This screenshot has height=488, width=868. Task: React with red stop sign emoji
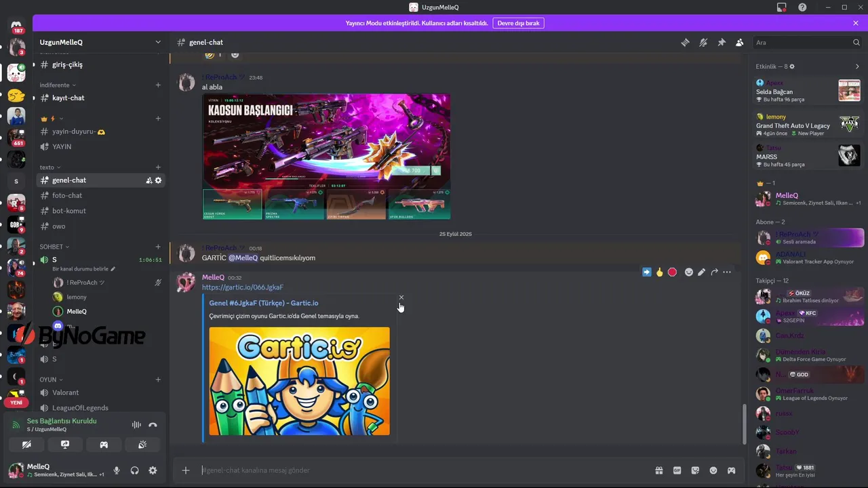[672, 272]
